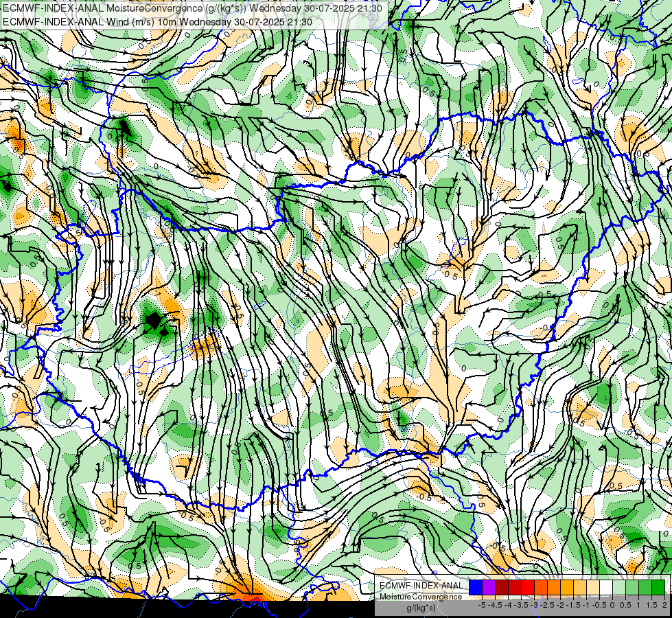Select the light orange swatch between -1.5 and -1
The image size is (672, 618).
click(x=580, y=587)
